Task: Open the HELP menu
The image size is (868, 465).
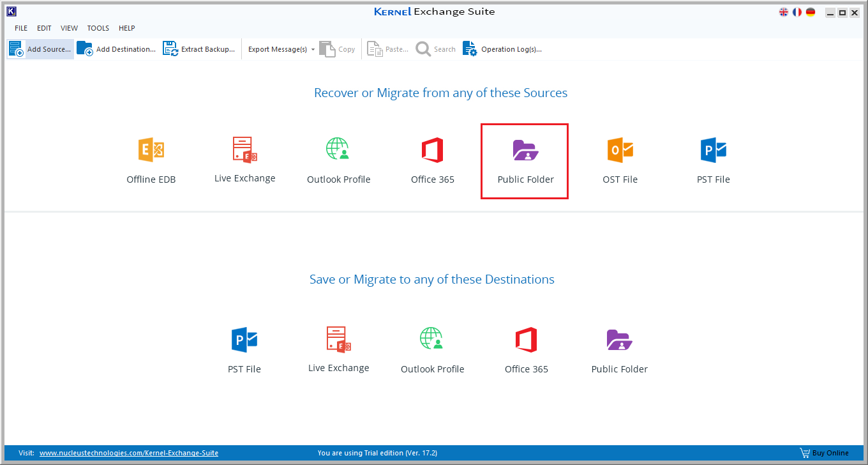Action: pyautogui.click(x=127, y=28)
